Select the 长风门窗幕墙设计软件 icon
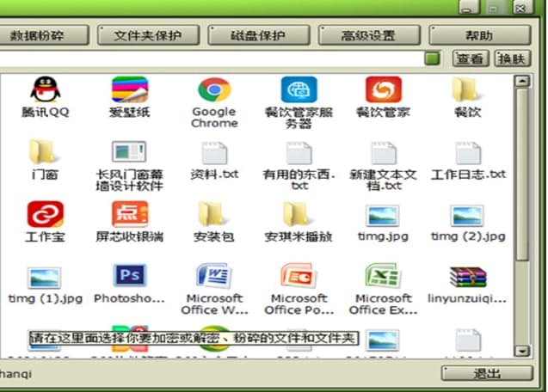The width and height of the screenshot is (548, 392). tap(129, 152)
